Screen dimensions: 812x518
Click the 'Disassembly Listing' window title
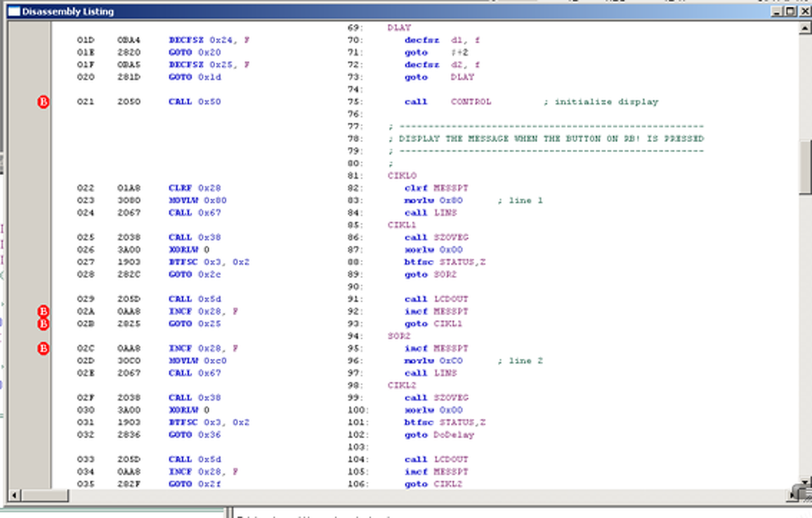69,11
